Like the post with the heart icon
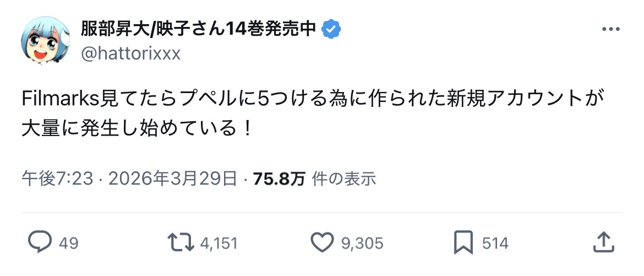 [323, 242]
